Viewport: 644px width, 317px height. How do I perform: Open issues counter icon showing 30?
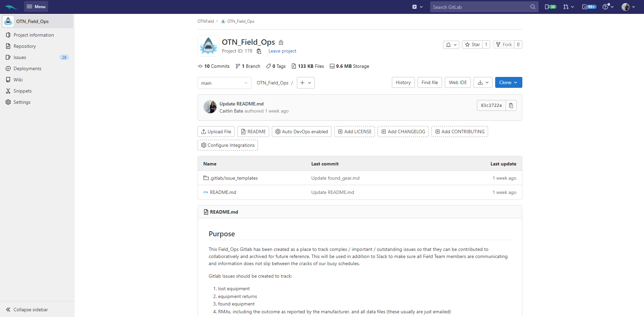click(x=550, y=7)
